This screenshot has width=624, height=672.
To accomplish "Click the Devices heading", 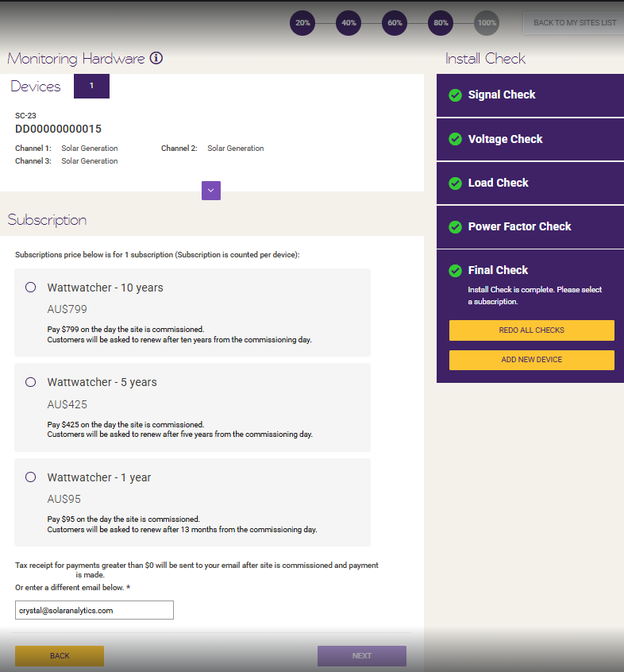I will point(36,86).
